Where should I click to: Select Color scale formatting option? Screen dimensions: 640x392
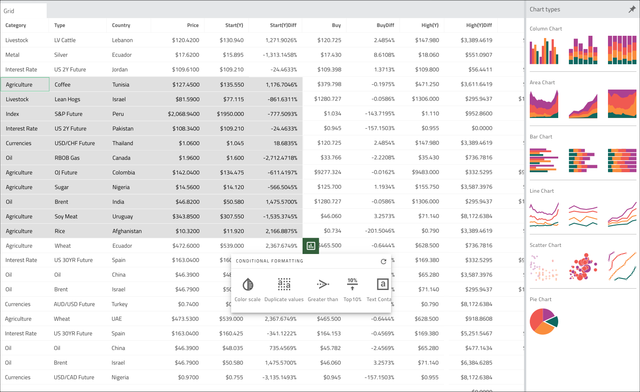247,290
